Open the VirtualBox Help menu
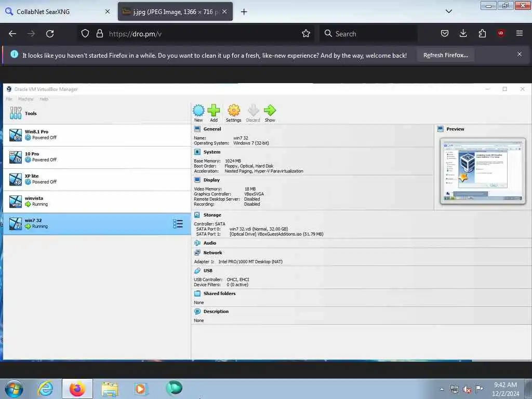 click(44, 99)
